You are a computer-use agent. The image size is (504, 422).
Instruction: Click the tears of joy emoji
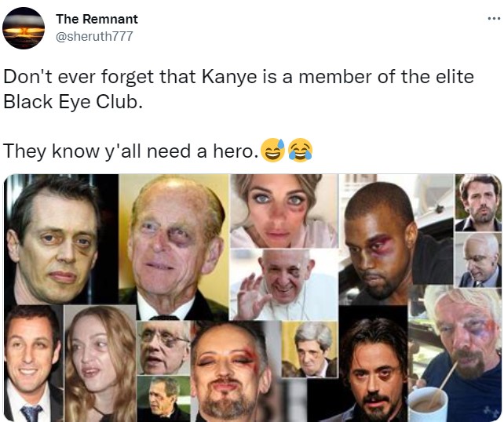300,151
